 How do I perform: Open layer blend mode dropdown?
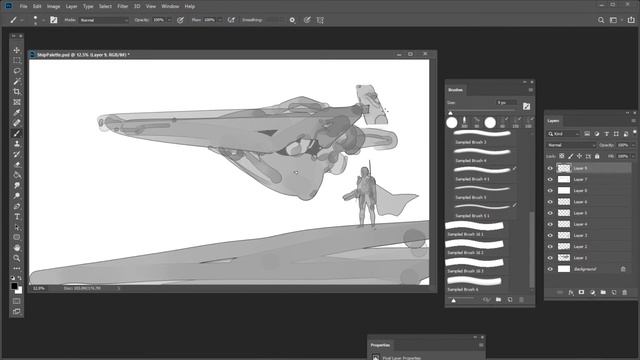click(571, 145)
